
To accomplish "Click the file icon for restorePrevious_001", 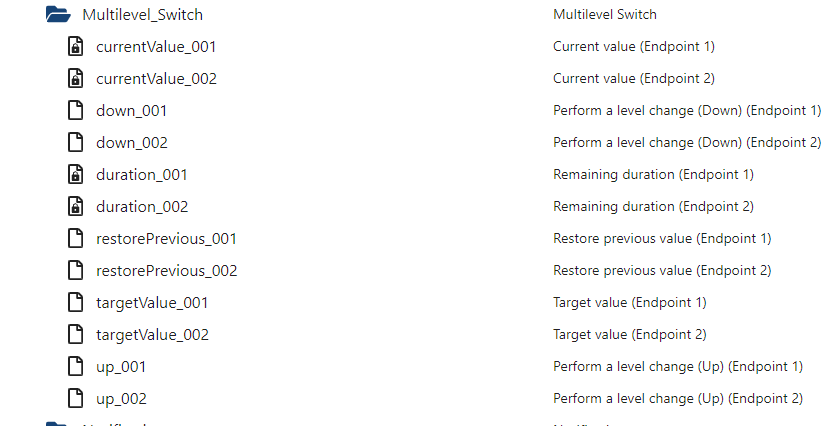I will 74,238.
